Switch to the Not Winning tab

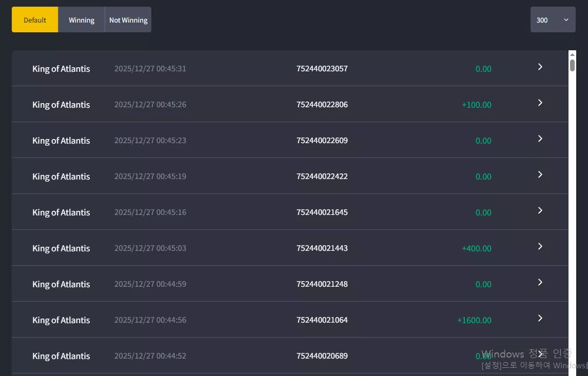pyautogui.click(x=128, y=19)
